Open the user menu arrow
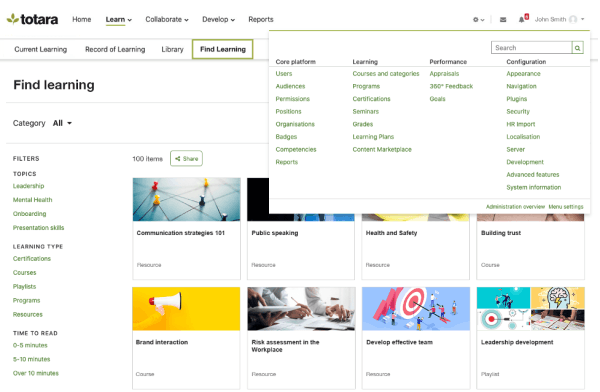The height and width of the screenshot is (392, 600). [x=583, y=19]
